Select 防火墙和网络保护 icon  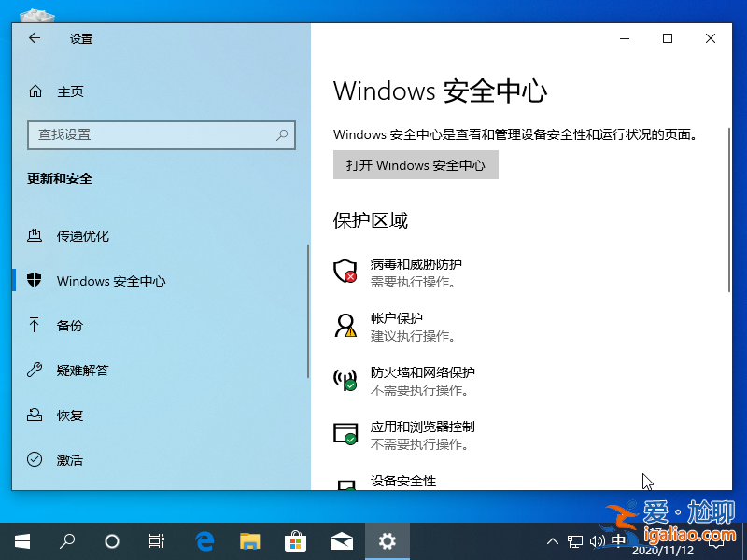point(344,380)
